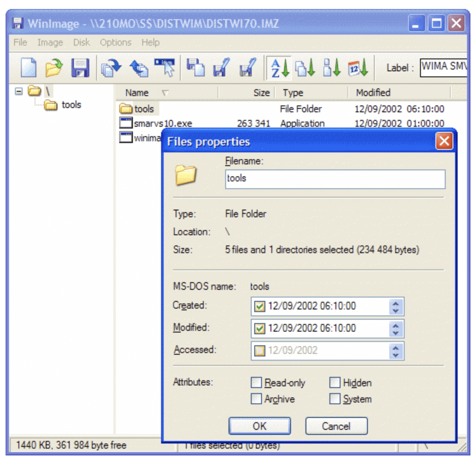Toggle the Archive attribute on
This screenshot has width=476, height=461.
[x=256, y=399]
